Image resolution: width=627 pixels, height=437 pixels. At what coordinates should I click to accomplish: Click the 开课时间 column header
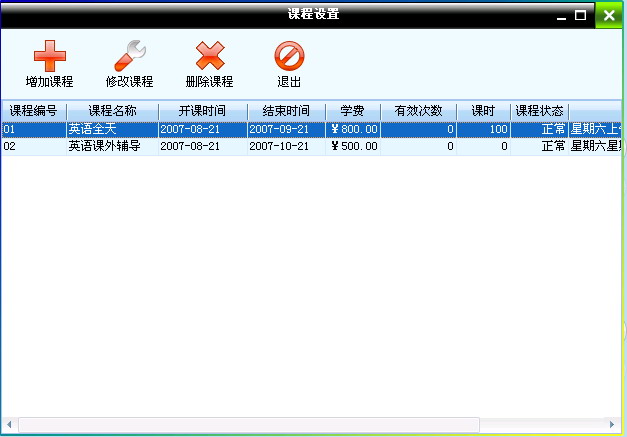(202, 111)
